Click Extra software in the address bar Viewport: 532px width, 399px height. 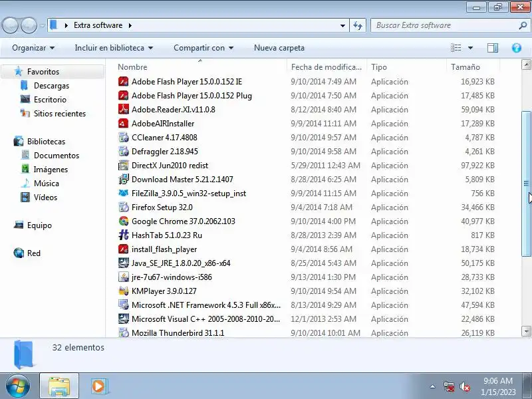98,25
